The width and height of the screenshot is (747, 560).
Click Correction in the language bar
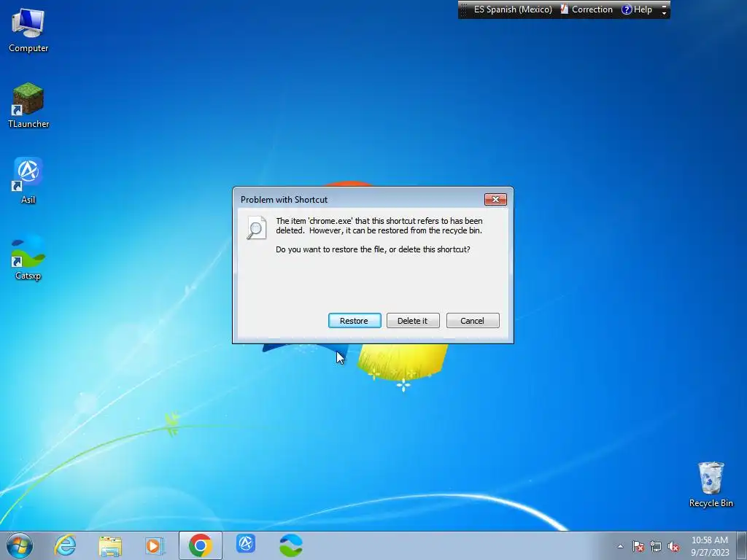pos(587,9)
